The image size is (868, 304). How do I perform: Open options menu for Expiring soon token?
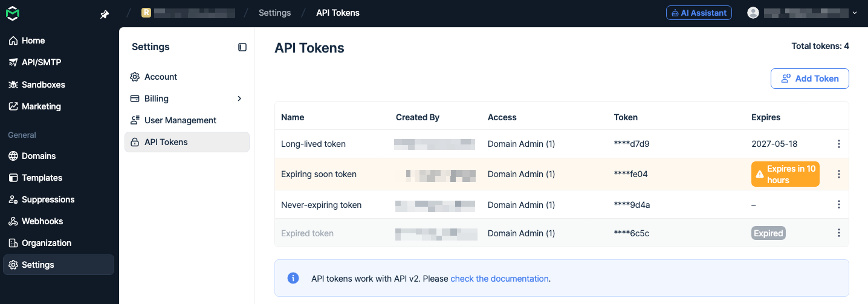(838, 174)
